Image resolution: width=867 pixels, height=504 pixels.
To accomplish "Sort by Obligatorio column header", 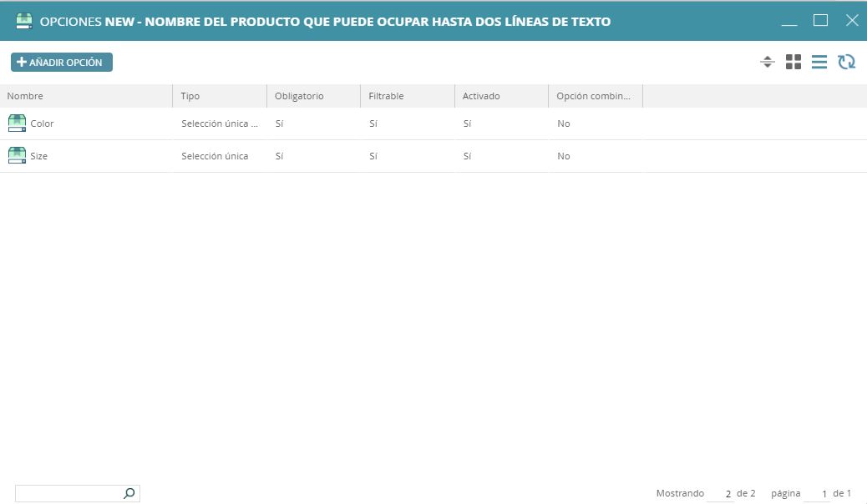I will pyautogui.click(x=299, y=96).
